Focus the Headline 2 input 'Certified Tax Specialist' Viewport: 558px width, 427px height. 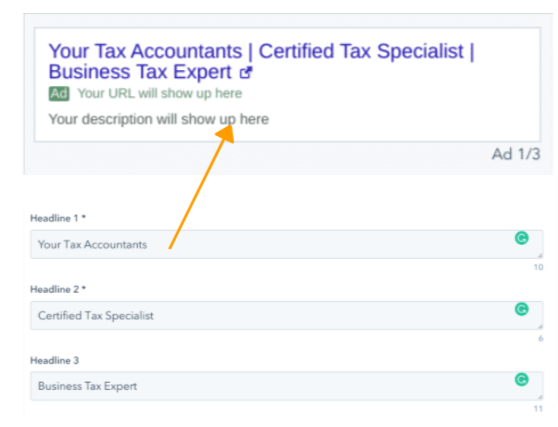pos(287,316)
